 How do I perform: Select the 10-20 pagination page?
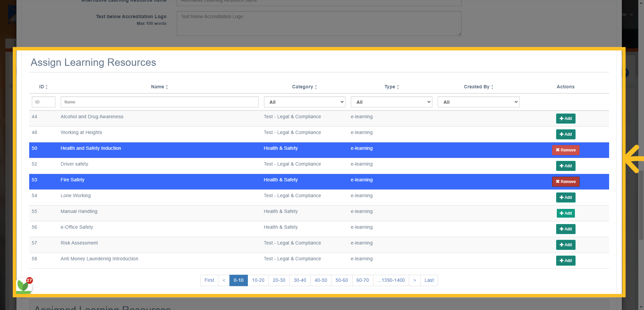pos(258,280)
